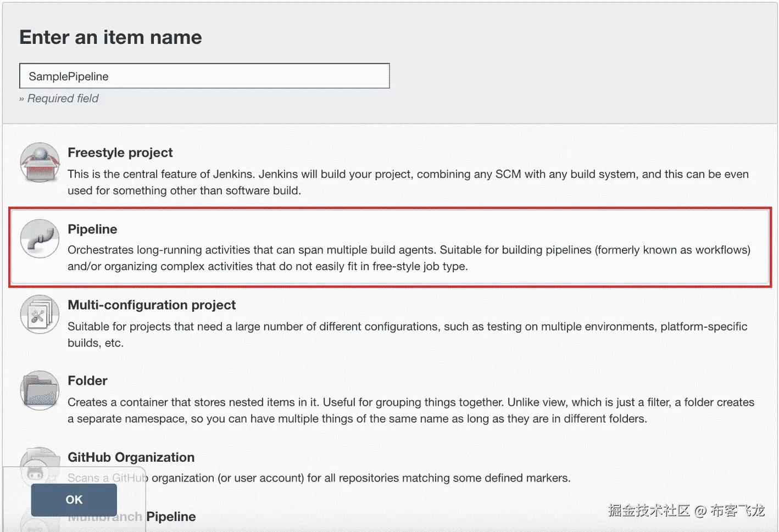This screenshot has width=779, height=532.
Task: Click the Multi-configuration project icon
Action: coord(40,315)
